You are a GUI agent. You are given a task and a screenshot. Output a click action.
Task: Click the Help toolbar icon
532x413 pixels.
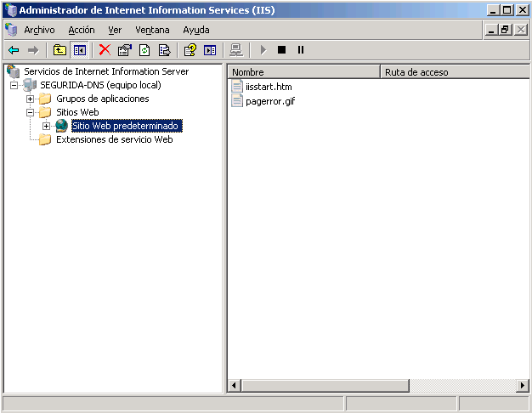click(190, 50)
